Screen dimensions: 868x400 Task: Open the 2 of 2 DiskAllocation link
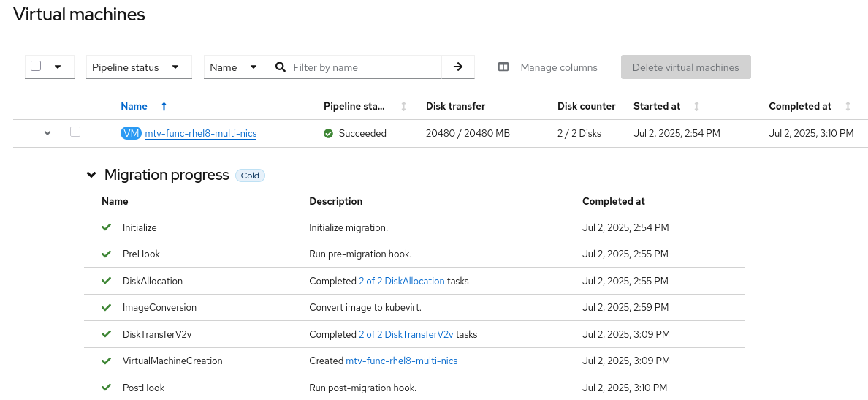[x=401, y=282]
